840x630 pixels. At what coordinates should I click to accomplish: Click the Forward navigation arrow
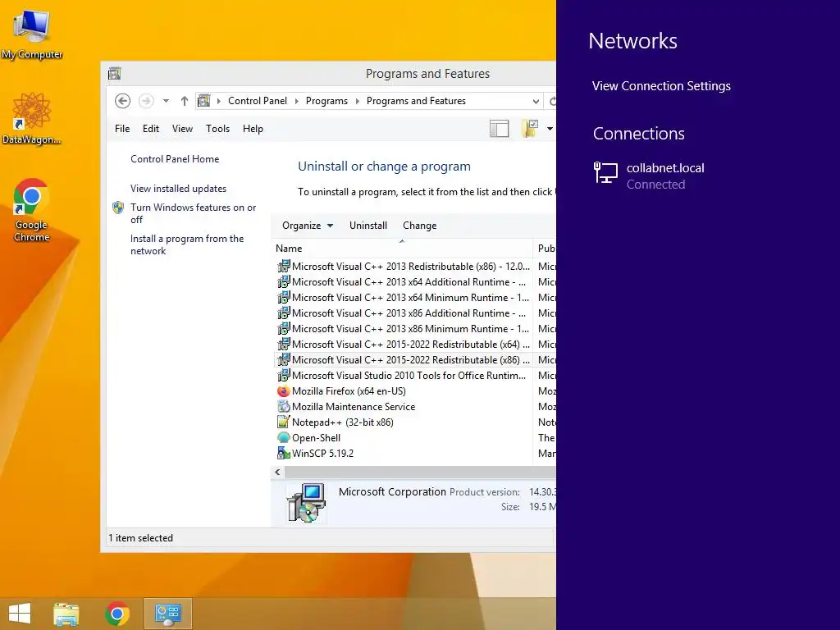tap(146, 101)
